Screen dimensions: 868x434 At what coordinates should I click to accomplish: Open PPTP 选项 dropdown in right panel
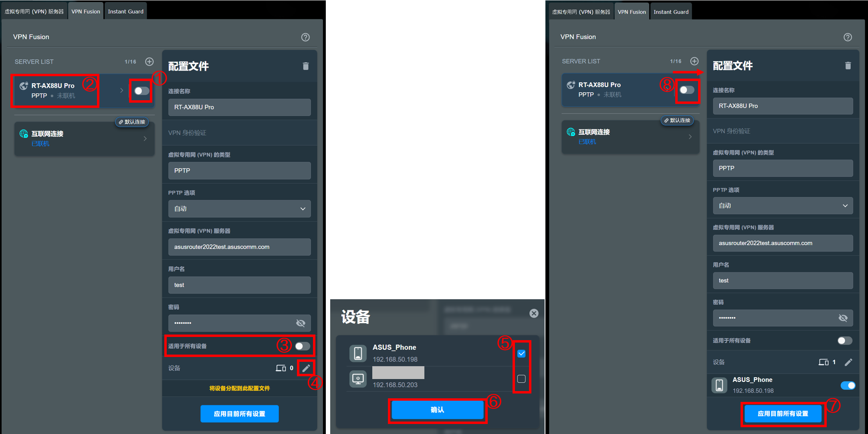[783, 205]
